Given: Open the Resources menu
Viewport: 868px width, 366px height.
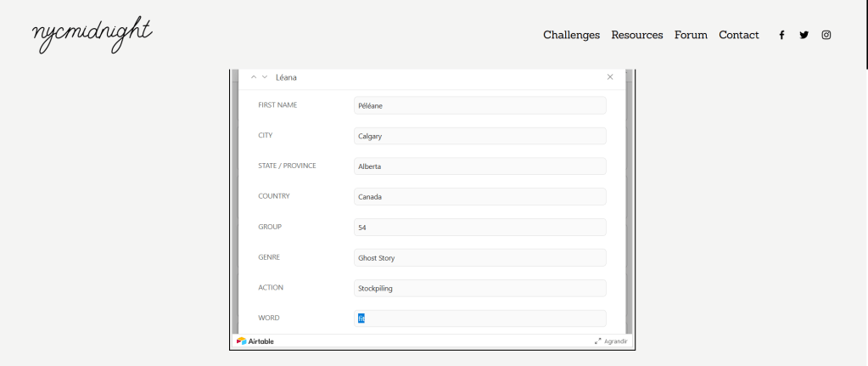Looking at the screenshot, I should click(x=637, y=35).
